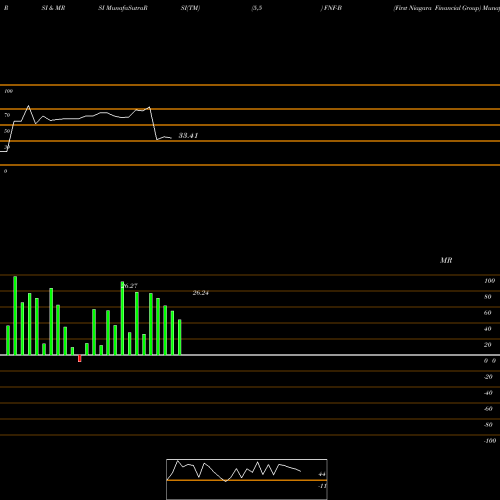Click the value 44 in the mini chart

point(322,474)
